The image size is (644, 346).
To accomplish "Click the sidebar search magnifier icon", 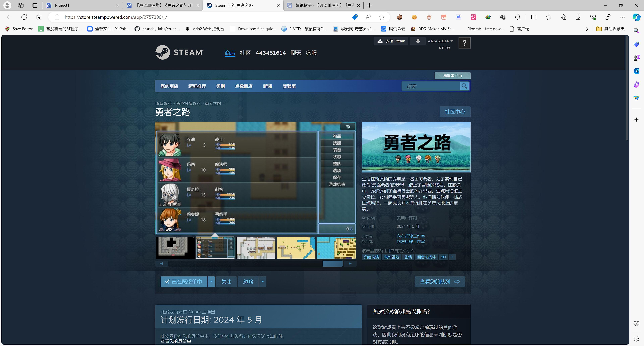I will point(636,31).
